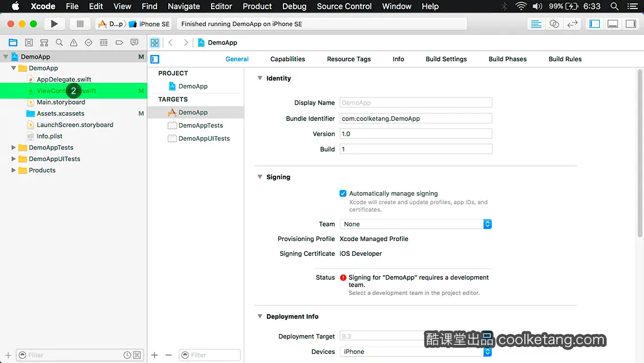
Task: Switch to the Build Rules tab
Action: pyautogui.click(x=565, y=59)
